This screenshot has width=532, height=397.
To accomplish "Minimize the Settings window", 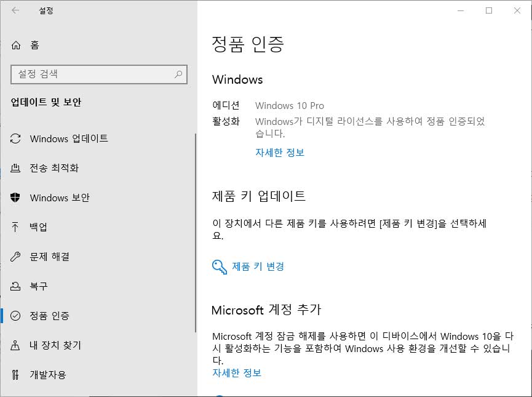I will [x=461, y=10].
